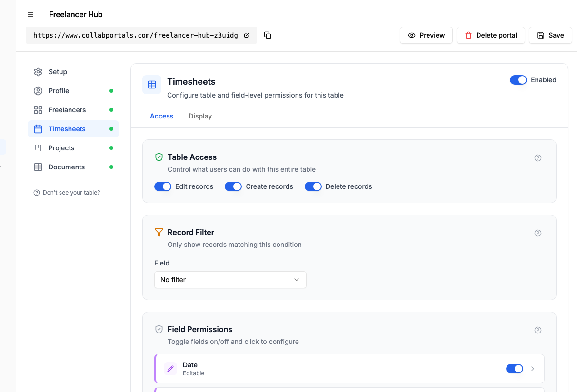Click the Documents table icon in sidebar
Viewport: 577px width, 392px height.
[38, 167]
